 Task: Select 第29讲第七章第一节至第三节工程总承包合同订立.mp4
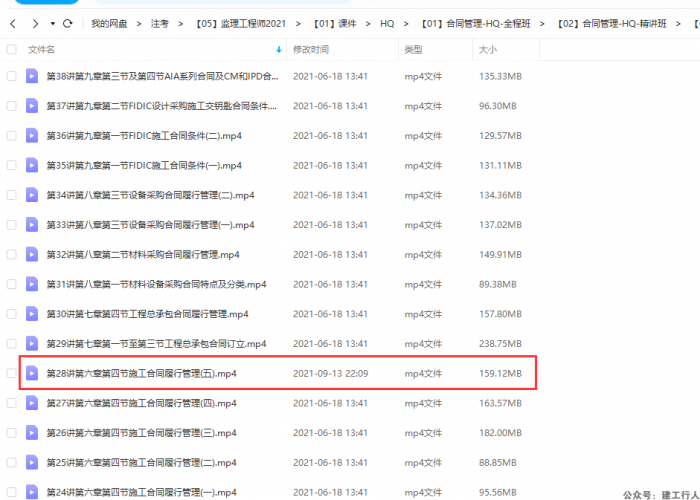(x=156, y=344)
